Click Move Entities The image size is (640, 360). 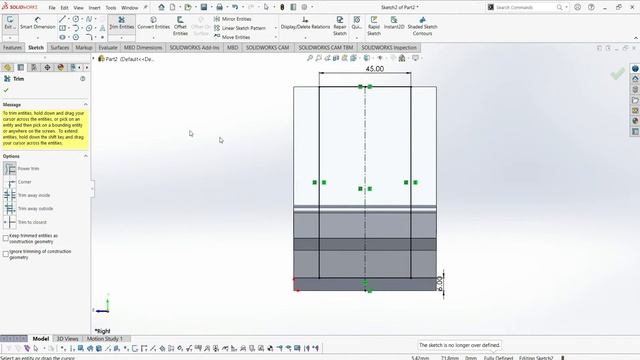[232, 37]
